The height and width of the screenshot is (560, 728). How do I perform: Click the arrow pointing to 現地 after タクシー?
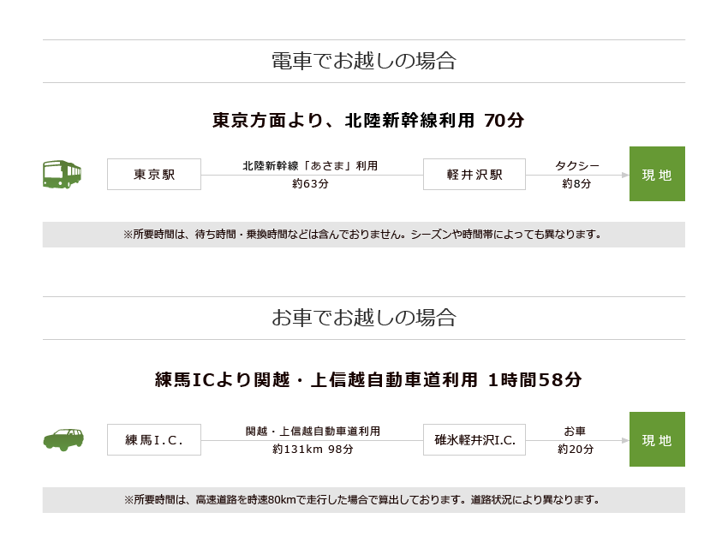point(625,175)
